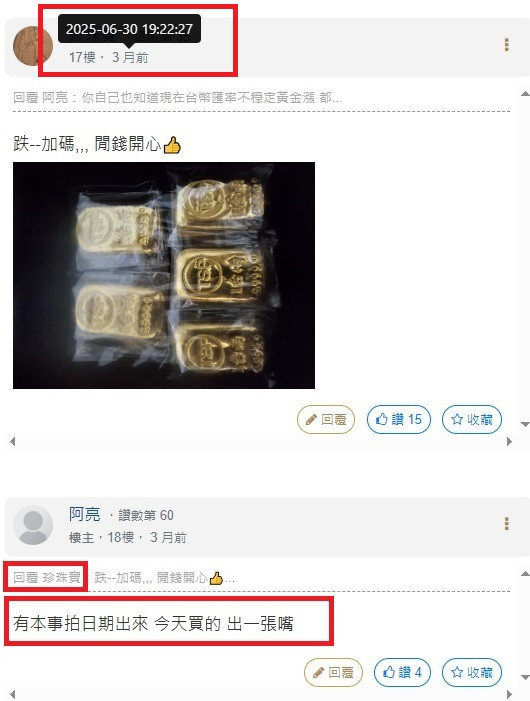Viewport: 530px width, 701px height.
Task: Bookmark 阿亮's reply with 收藏 star
Action: (472, 672)
